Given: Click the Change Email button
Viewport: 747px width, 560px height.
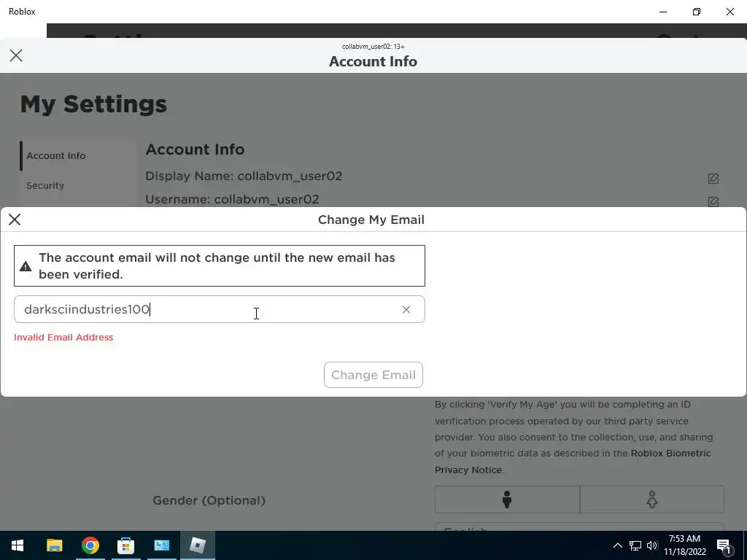Looking at the screenshot, I should [x=373, y=375].
